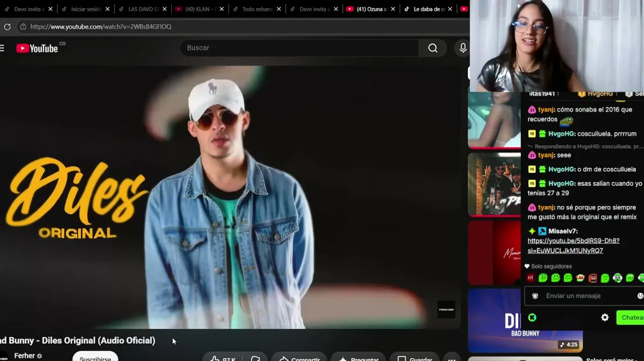Click the 'Enviar un mensaje' chat field
Screen dimensions: 644x361
585,296
